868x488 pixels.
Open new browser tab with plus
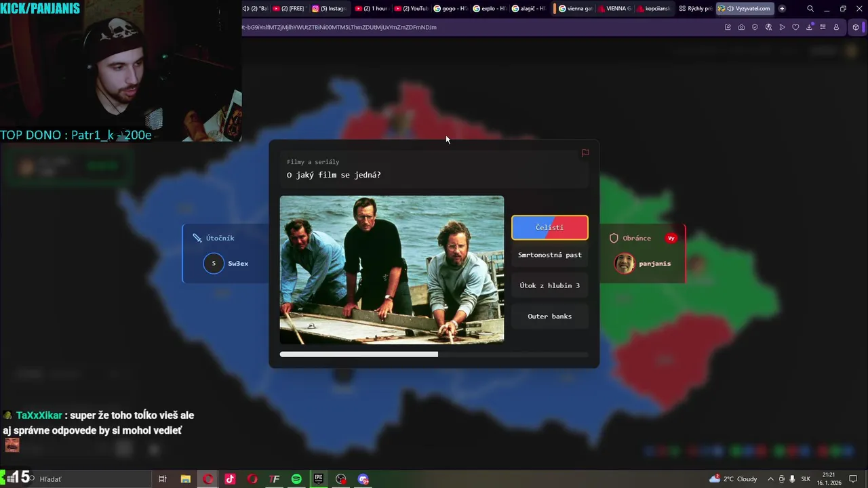tap(782, 9)
